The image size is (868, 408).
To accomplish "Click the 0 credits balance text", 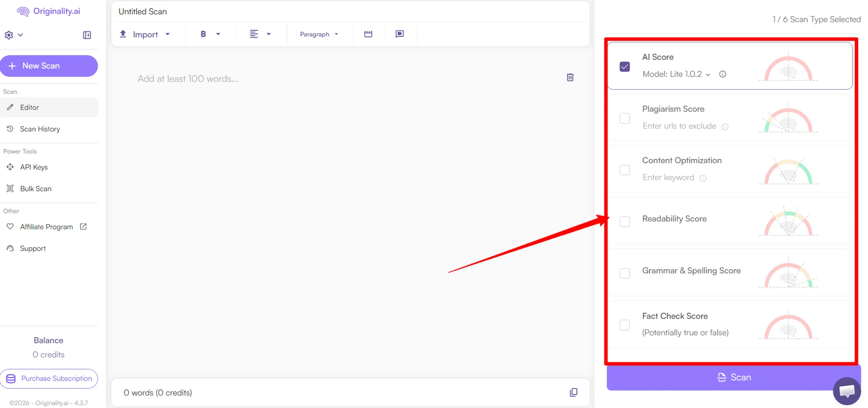I will coord(49,355).
